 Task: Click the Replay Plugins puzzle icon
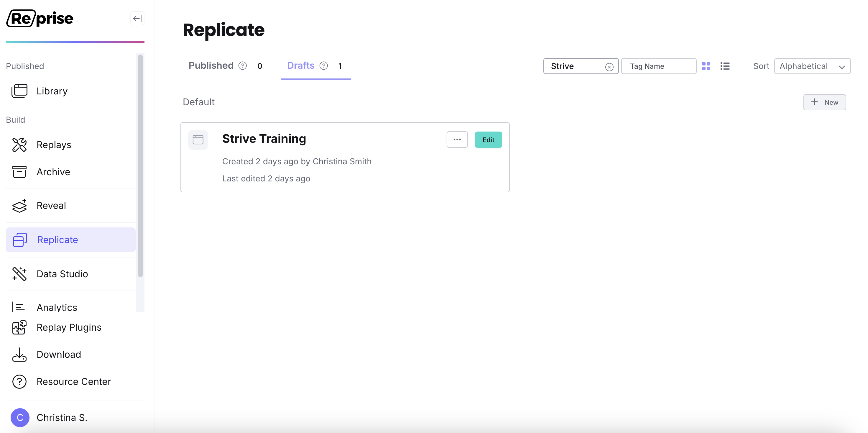pos(19,327)
